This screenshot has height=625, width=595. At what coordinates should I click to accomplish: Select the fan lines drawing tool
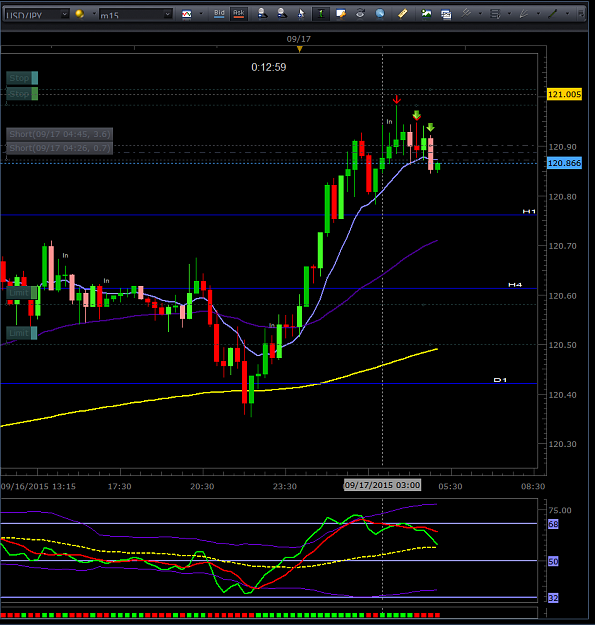(524, 14)
